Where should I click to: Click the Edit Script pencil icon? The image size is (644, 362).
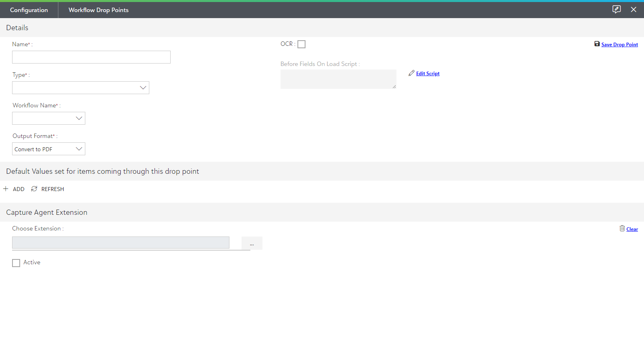411,73
